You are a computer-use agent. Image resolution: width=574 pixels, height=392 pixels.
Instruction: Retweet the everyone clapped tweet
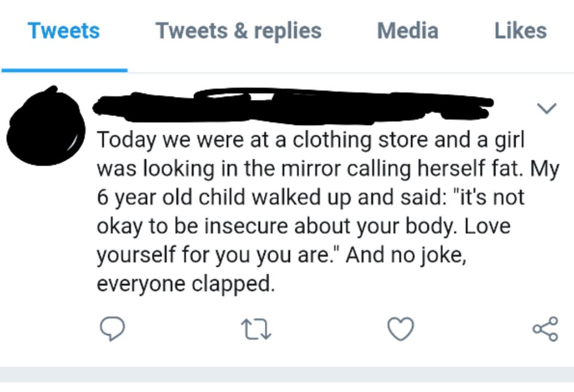[x=257, y=327]
